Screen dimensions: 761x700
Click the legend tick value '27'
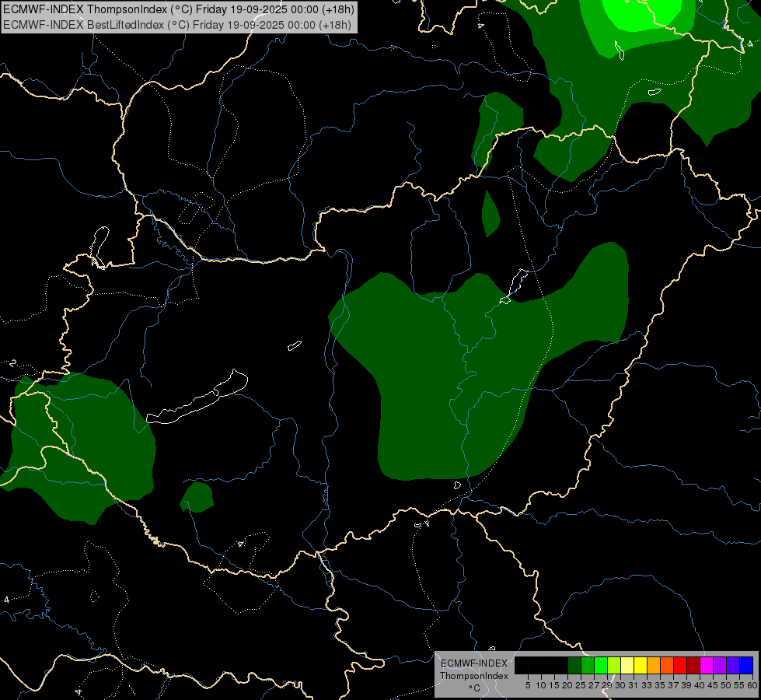594,685
